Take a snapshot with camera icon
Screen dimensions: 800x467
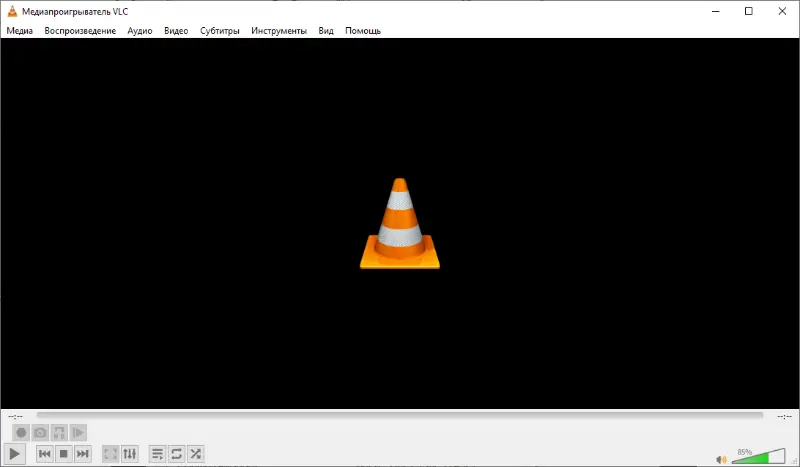point(40,433)
